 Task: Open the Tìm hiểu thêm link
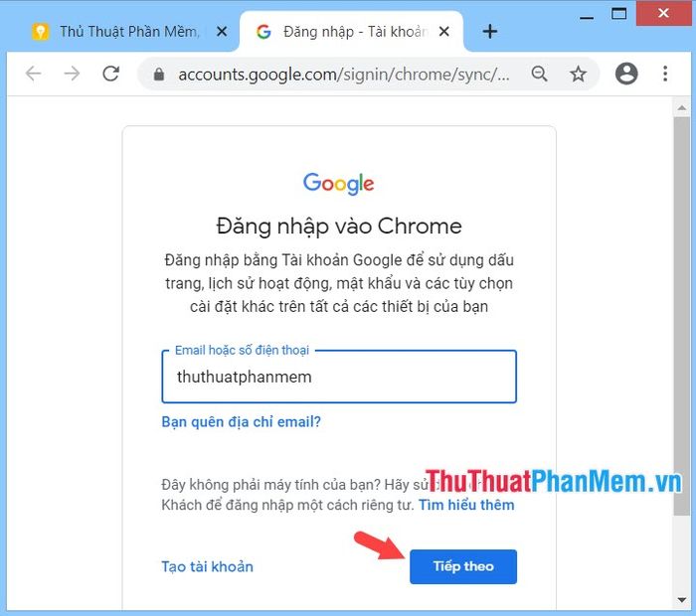466,505
